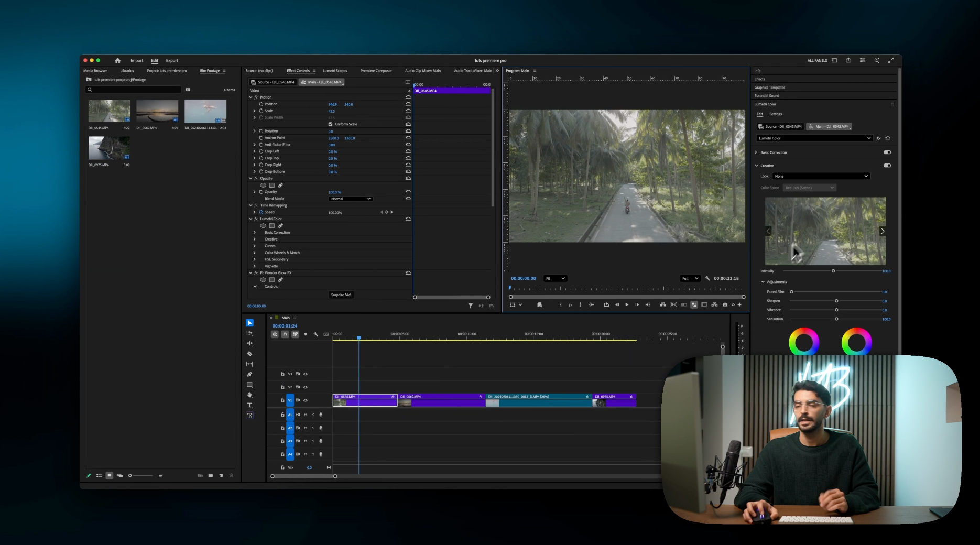Play the sequence in Program Monitor
The image size is (980, 545).
(x=627, y=304)
